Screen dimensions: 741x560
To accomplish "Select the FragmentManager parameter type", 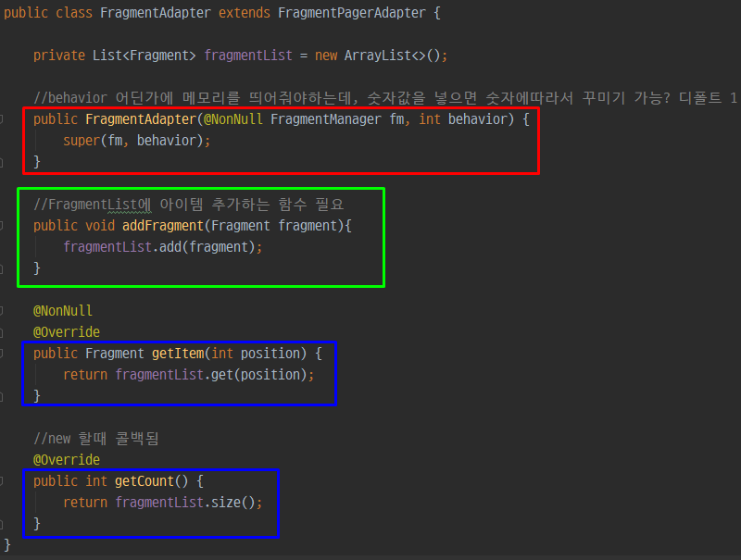I will 326,119.
